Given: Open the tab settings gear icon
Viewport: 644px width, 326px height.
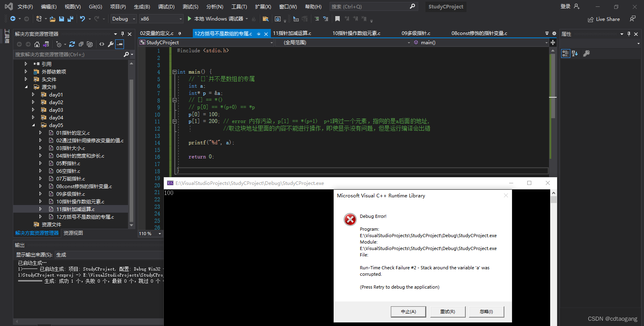Looking at the screenshot, I should click(x=554, y=33).
